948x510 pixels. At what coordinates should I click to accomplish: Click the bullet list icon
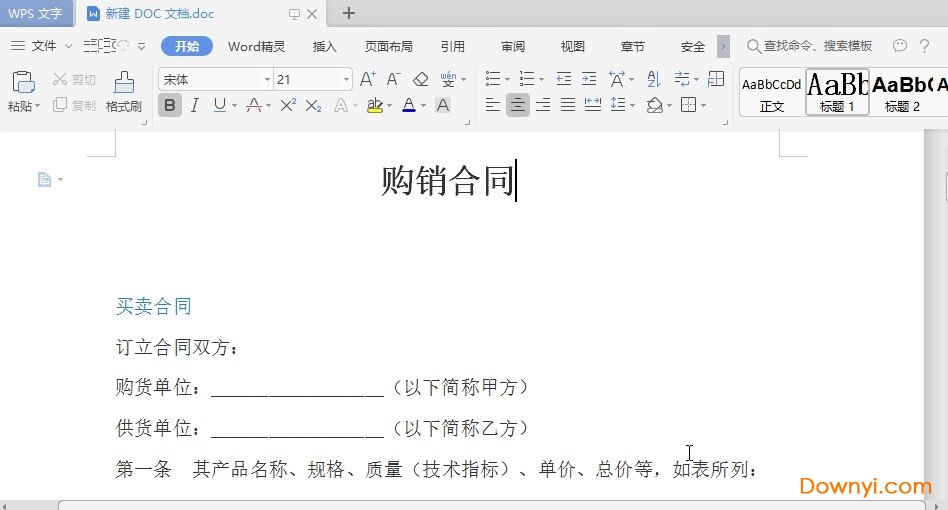(x=493, y=79)
